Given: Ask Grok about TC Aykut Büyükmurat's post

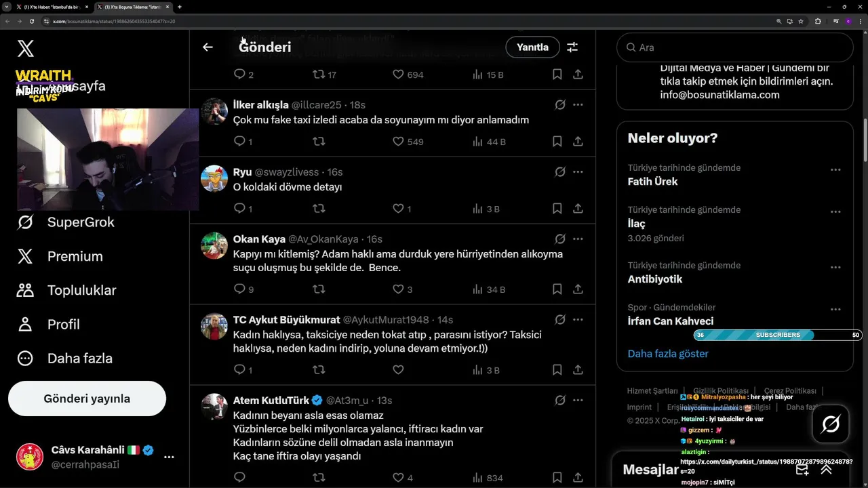Looking at the screenshot, I should [560, 320].
